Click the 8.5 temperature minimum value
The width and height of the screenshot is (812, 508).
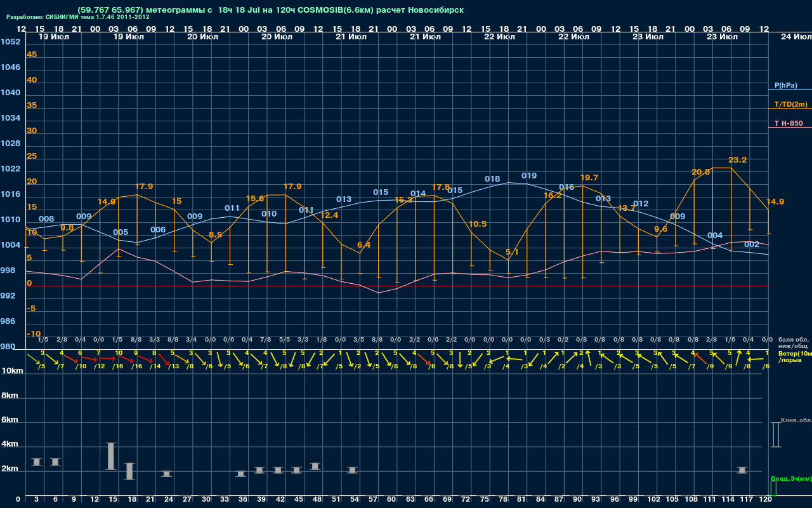pos(216,235)
